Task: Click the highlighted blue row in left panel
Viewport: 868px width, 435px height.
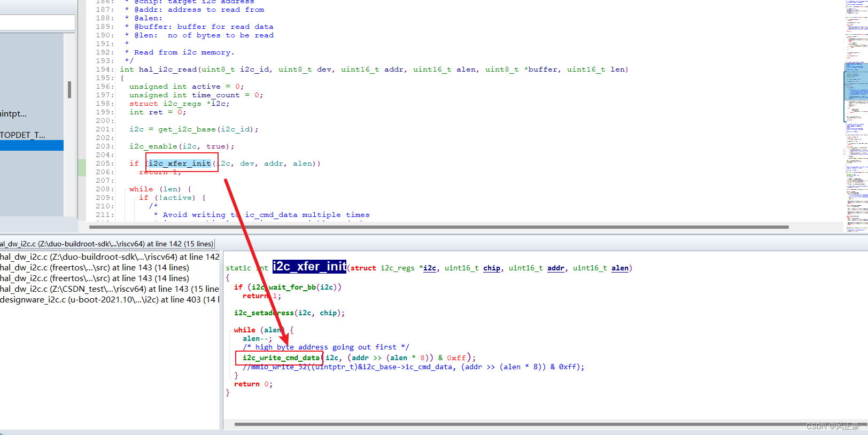Action: pyautogui.click(x=32, y=145)
